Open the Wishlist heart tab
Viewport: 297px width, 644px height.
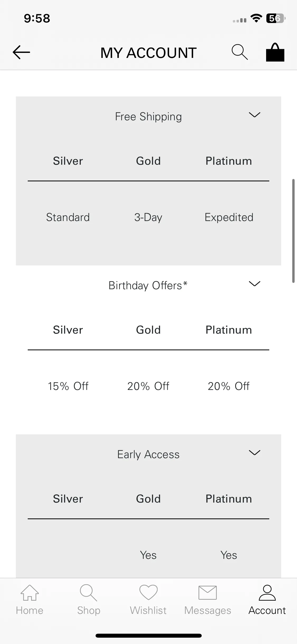(x=148, y=600)
